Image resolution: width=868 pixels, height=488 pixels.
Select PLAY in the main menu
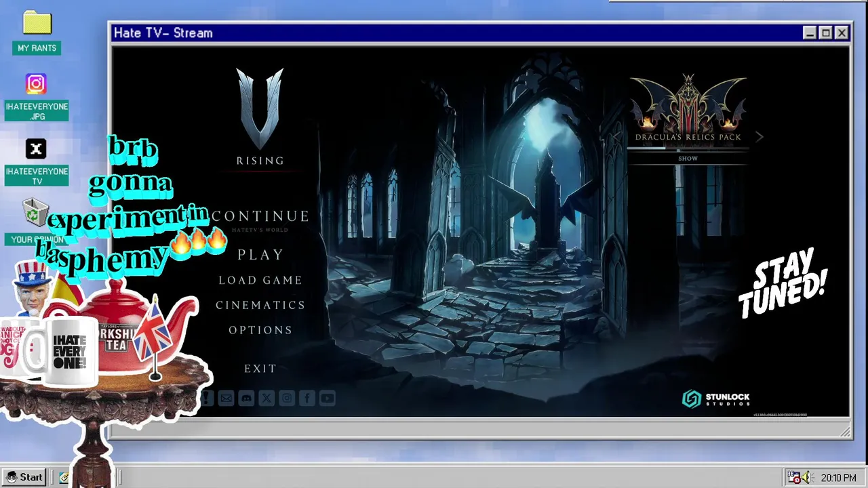coord(260,255)
